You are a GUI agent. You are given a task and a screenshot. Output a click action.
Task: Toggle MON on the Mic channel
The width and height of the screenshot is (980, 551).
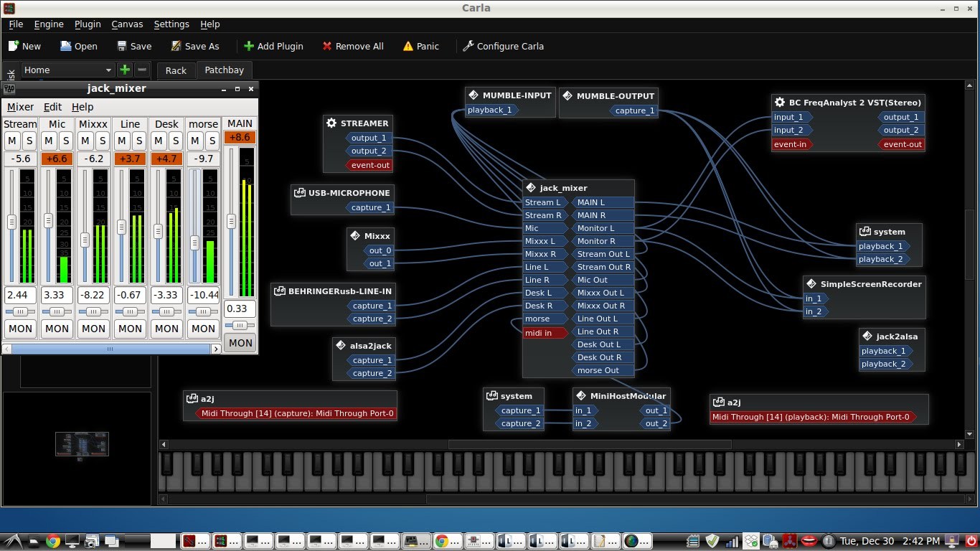click(x=57, y=329)
